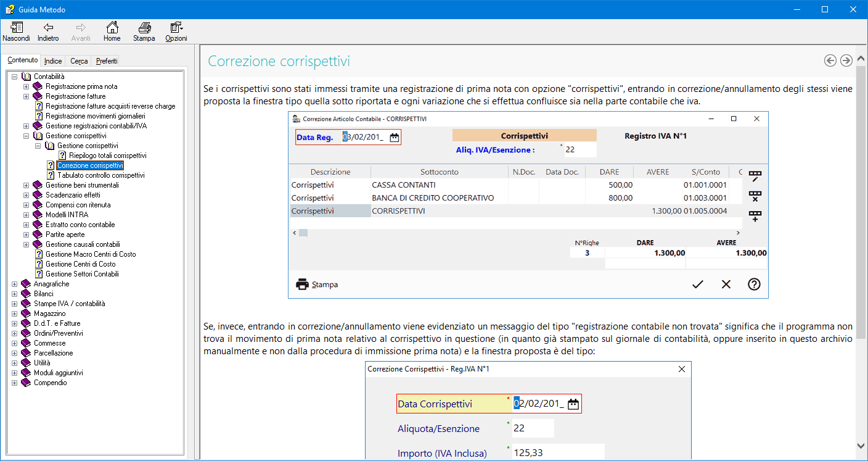This screenshot has height=461, width=868.
Task: Go back with the Indietro button
Action: (48, 31)
